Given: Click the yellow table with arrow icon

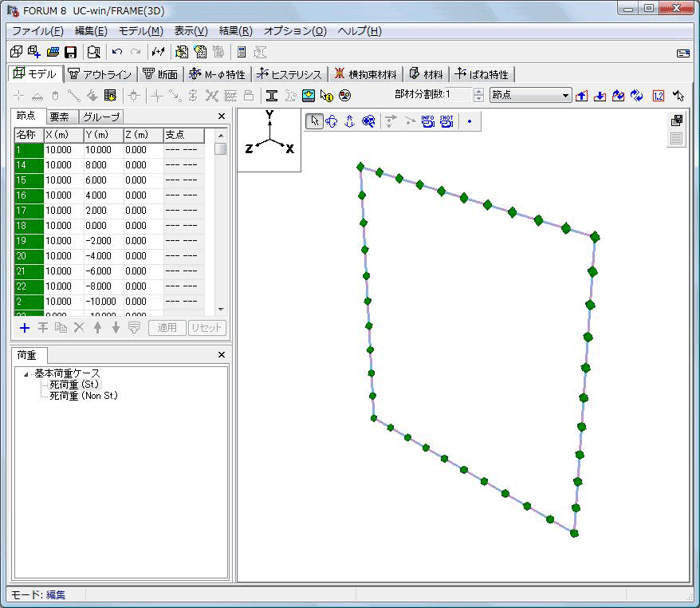Looking at the screenshot, I should click(110, 96).
